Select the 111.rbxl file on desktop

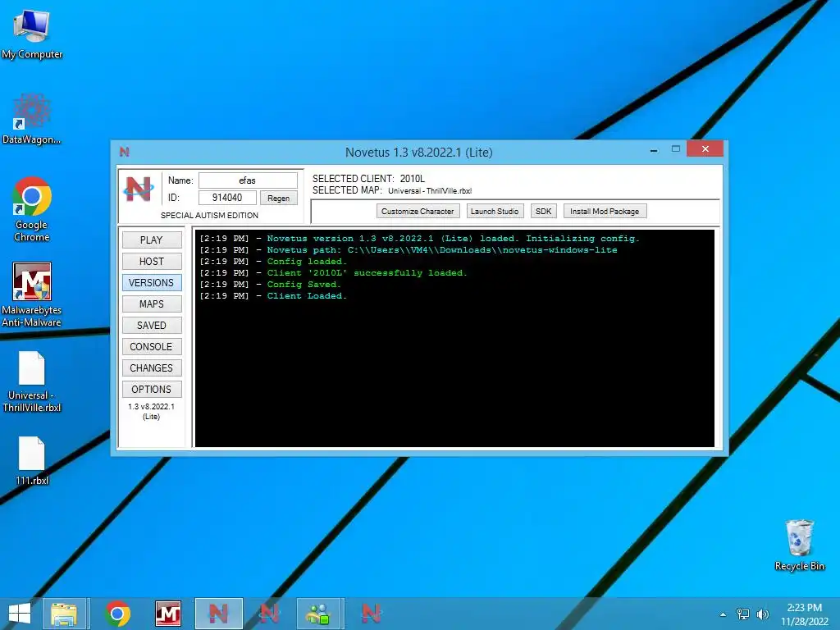pos(32,461)
